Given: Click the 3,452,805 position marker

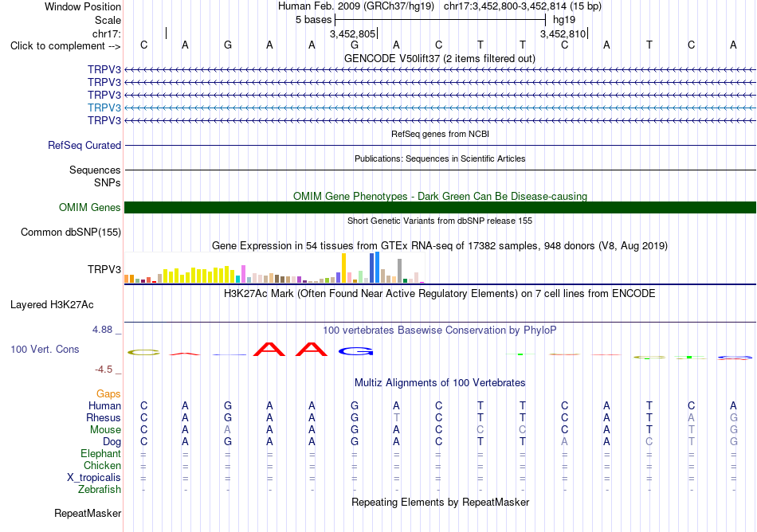Looking at the screenshot, I should tap(352, 33).
